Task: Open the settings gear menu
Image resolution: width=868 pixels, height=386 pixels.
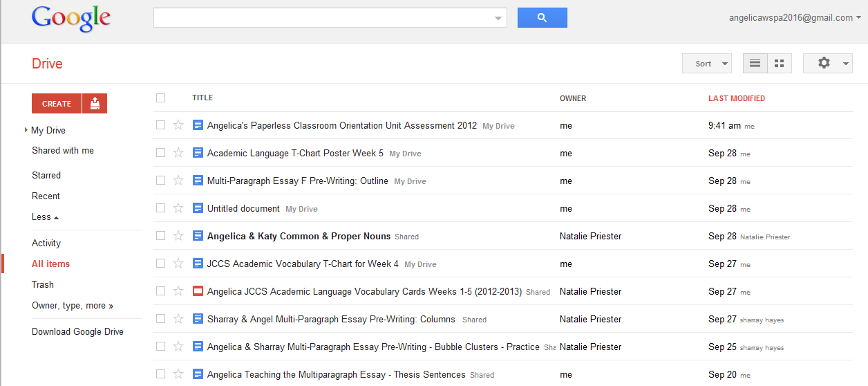Action: click(828, 64)
